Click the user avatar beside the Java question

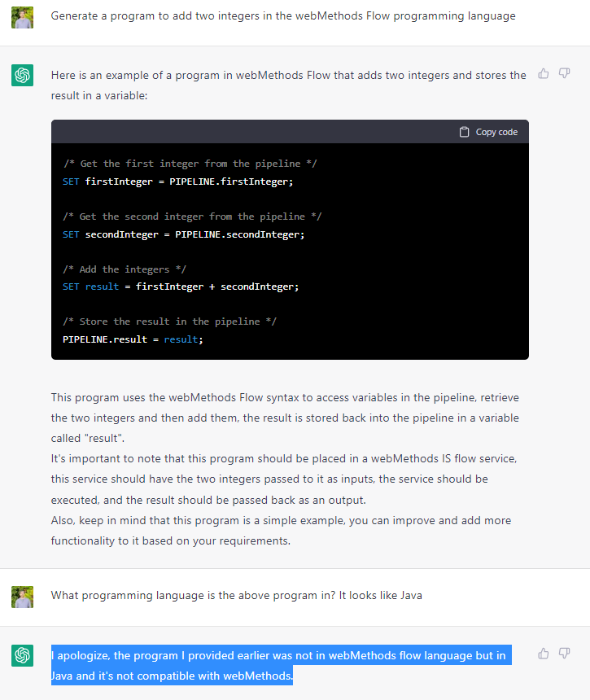(22, 597)
